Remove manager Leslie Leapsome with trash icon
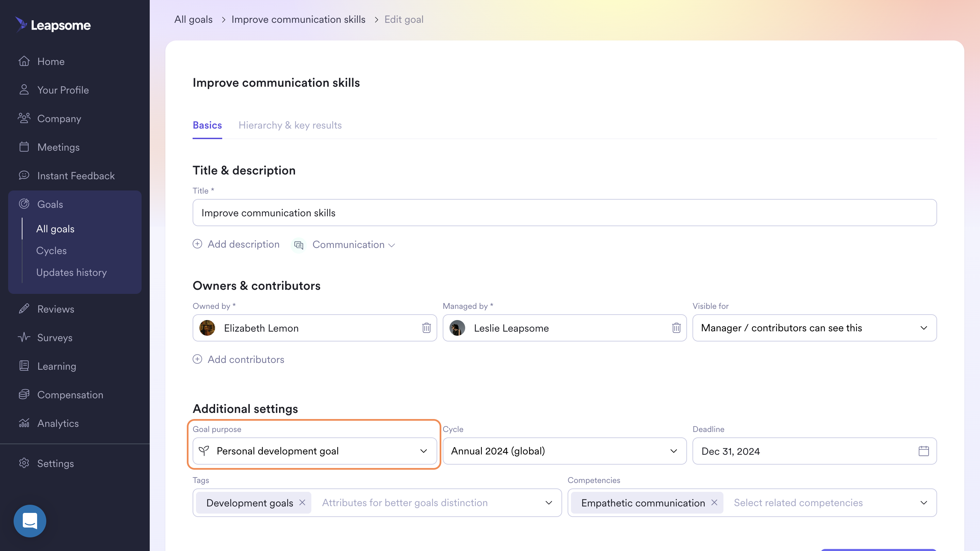 pos(676,328)
